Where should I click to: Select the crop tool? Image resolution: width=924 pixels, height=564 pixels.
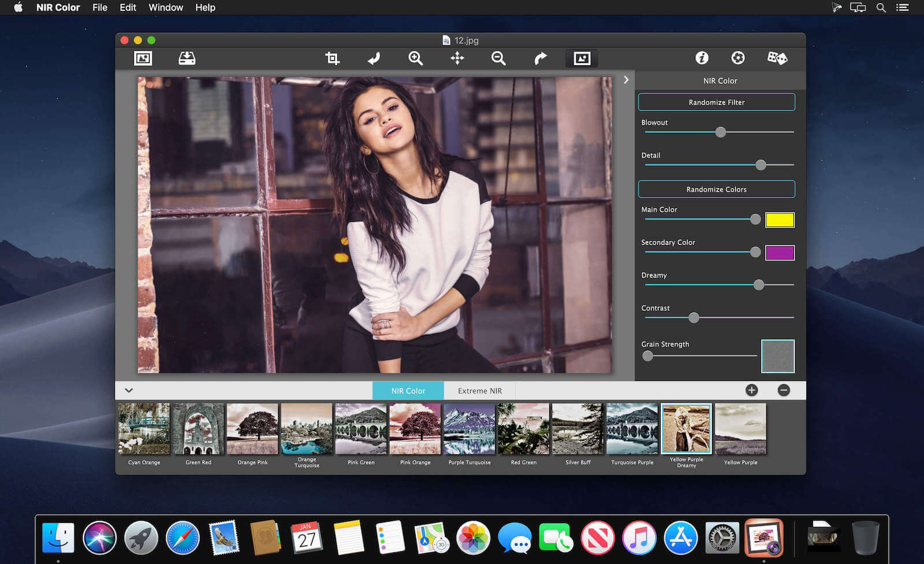pyautogui.click(x=332, y=58)
